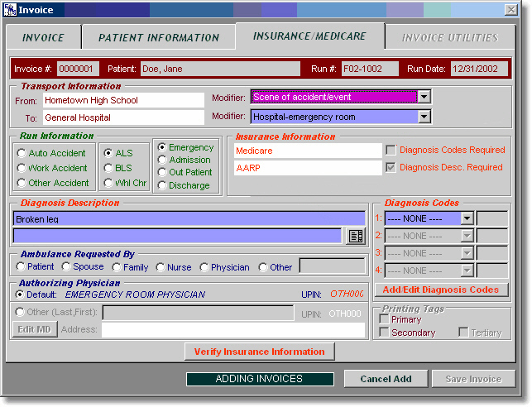
Task: Click the list icon beside Diagnosis Description
Action: point(356,236)
